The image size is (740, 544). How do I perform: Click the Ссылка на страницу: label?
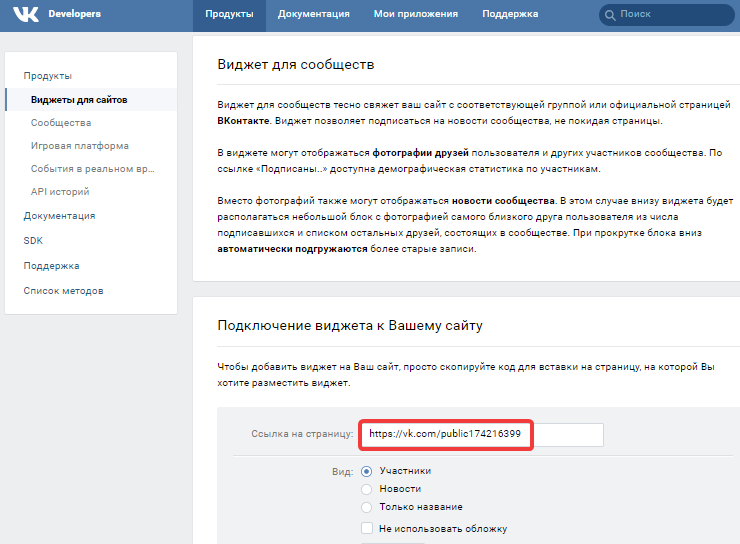tap(302, 434)
